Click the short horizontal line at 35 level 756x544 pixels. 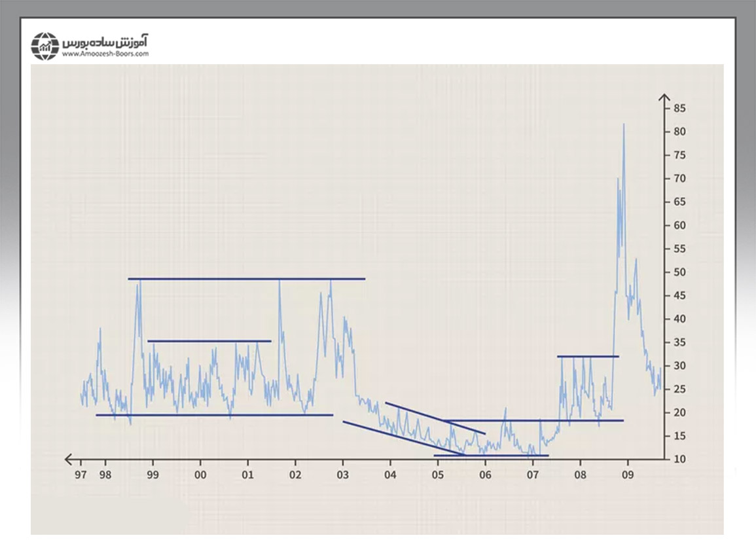coord(209,341)
